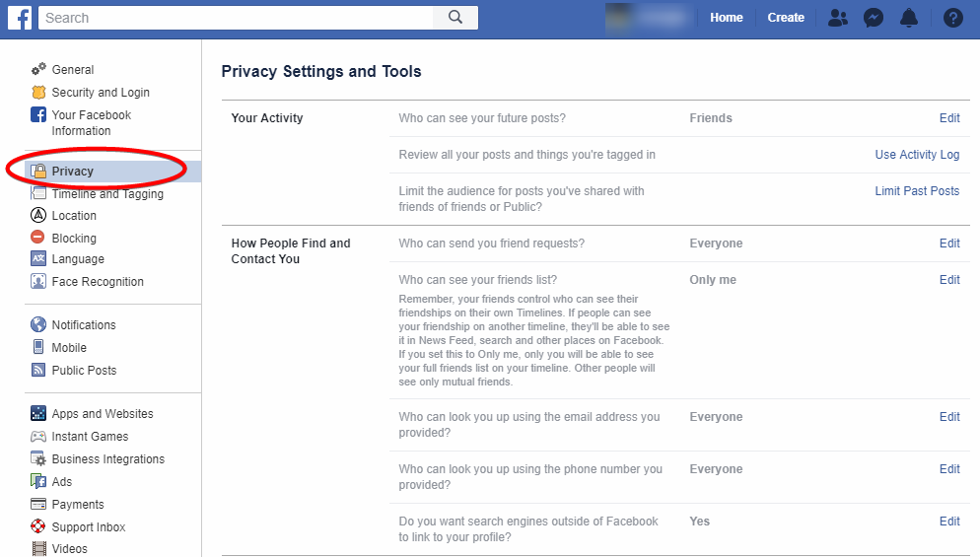The height and width of the screenshot is (557, 980).
Task: Edit who can see future posts
Action: coord(949,118)
